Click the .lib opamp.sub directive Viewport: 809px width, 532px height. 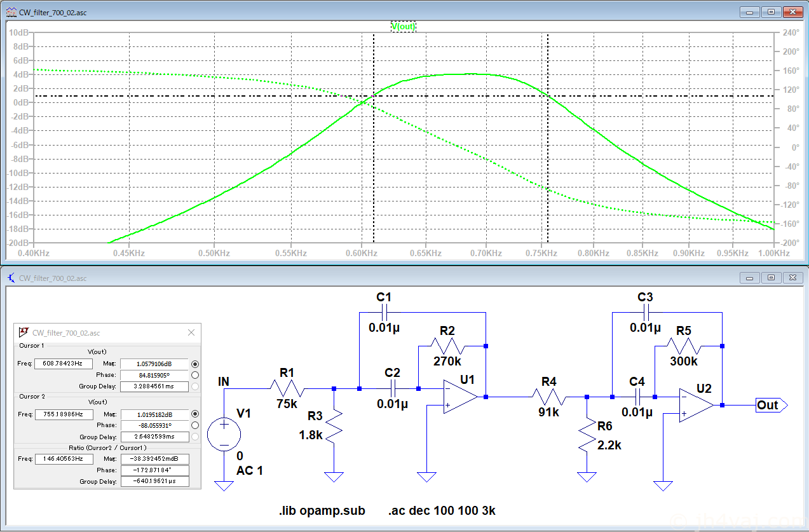point(322,510)
